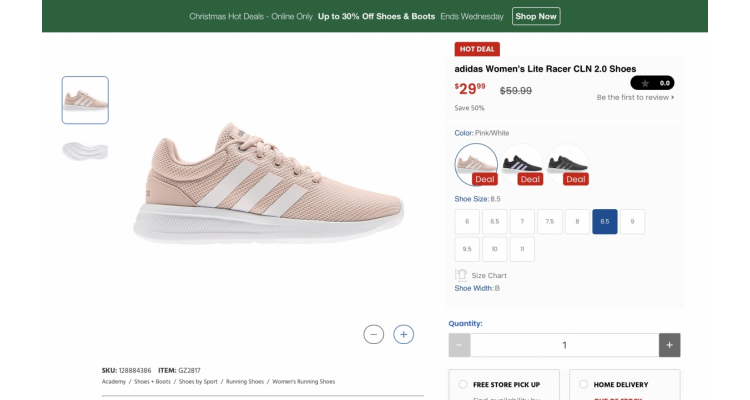Select shoe size 8
750x400 pixels.
click(x=577, y=222)
